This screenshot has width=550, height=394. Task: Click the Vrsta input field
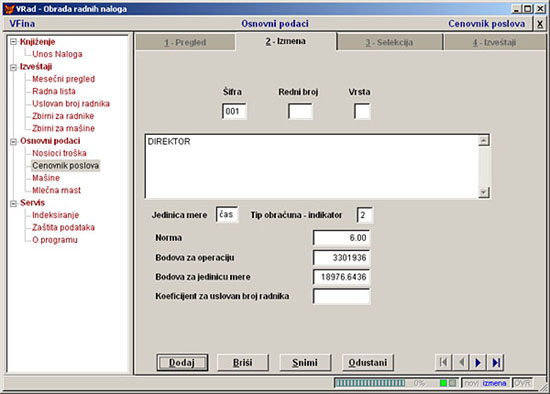[x=362, y=111]
